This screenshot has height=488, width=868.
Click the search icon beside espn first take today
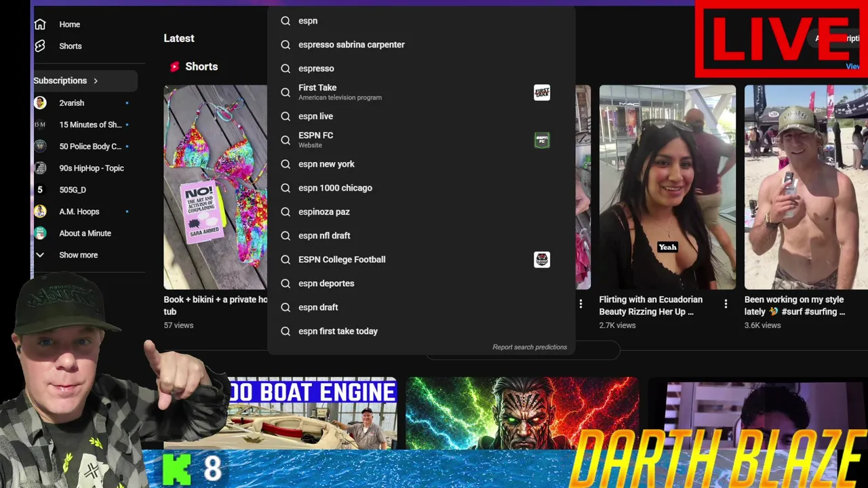click(285, 331)
